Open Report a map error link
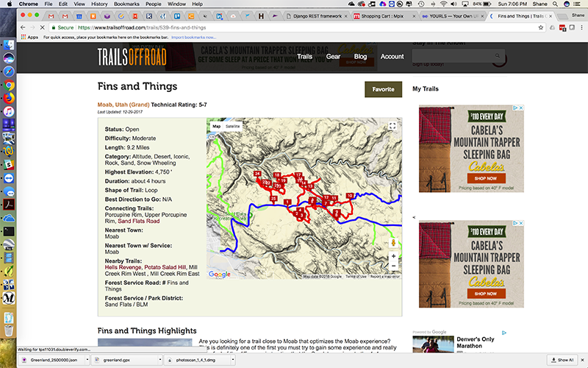Image resolution: width=588 pixels, height=368 pixels. coord(385,277)
